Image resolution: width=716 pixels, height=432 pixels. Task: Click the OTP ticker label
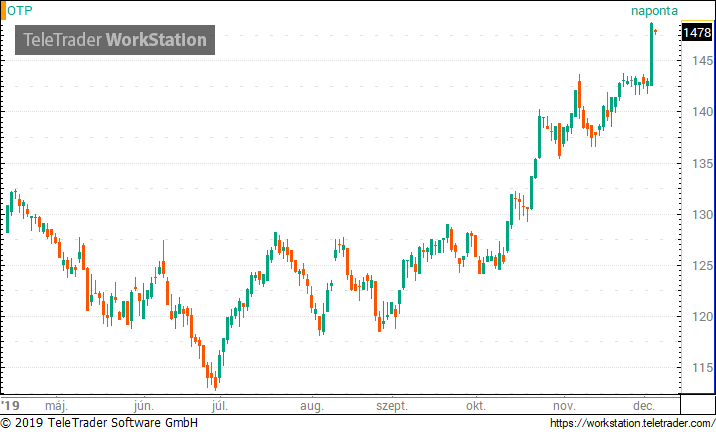[20, 11]
